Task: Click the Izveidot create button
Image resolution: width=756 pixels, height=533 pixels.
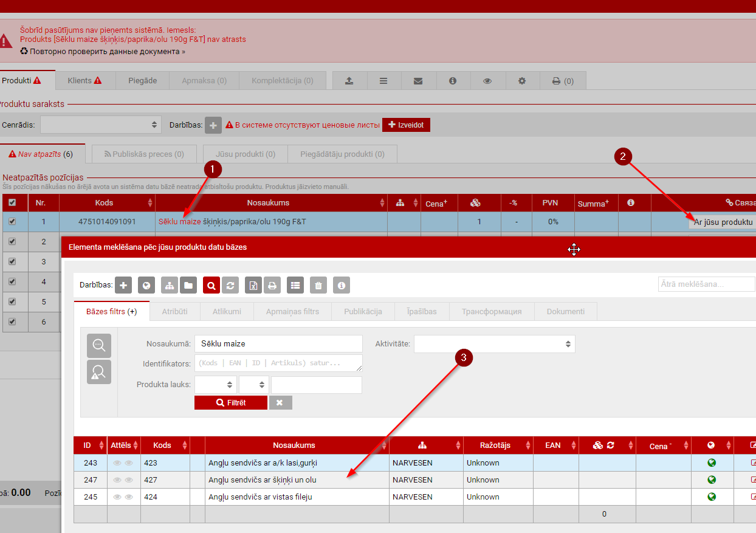Action: (406, 125)
